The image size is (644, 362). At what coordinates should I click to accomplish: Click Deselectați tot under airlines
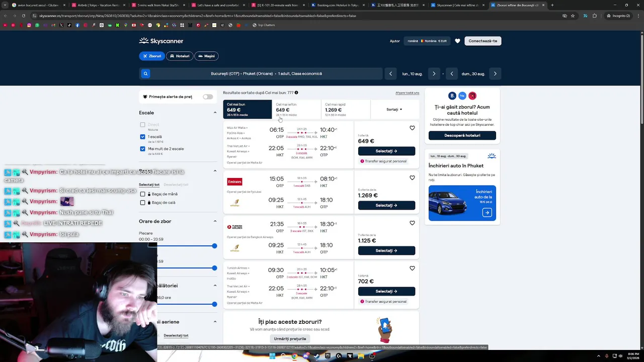(x=176, y=335)
